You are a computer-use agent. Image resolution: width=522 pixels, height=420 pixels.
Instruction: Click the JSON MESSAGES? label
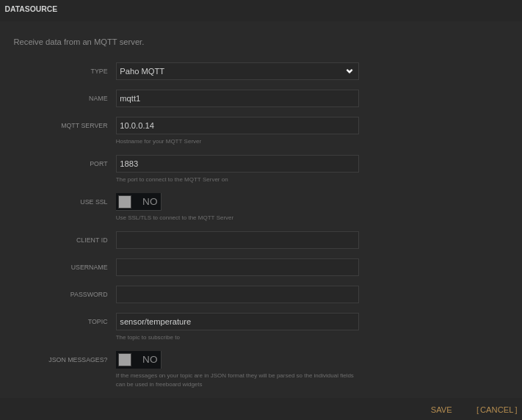78,360
